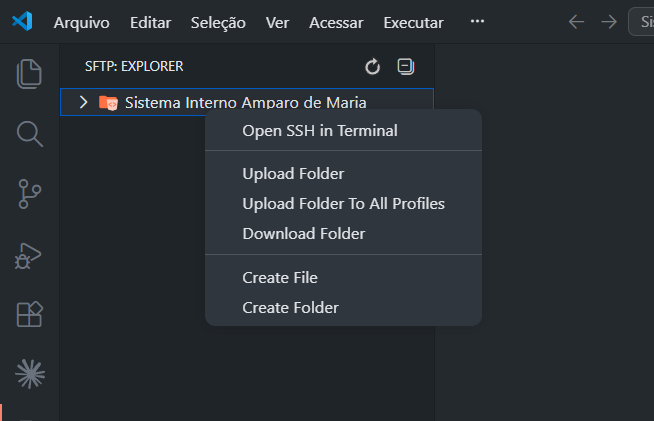
Task: Open the Ver menu
Action: (x=277, y=23)
